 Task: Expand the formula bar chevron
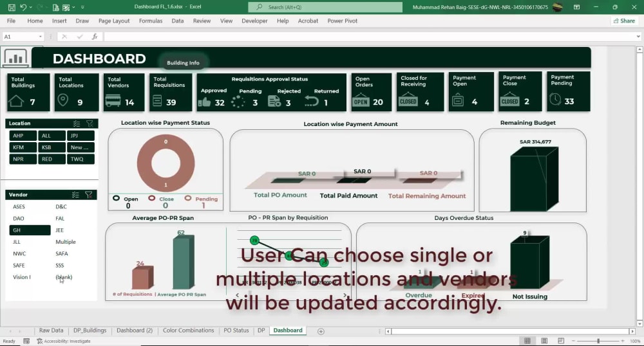(x=638, y=37)
